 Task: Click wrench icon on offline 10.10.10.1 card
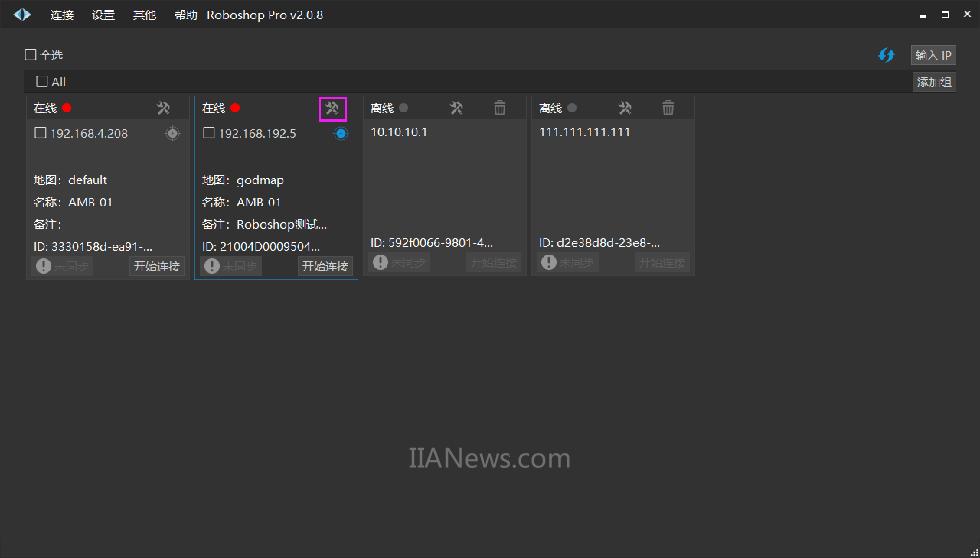[x=456, y=108]
